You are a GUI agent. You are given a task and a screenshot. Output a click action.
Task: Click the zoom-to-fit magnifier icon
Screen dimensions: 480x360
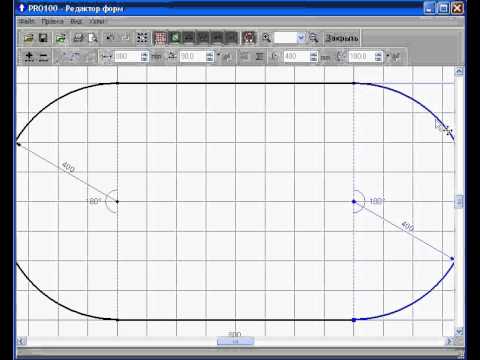314,38
